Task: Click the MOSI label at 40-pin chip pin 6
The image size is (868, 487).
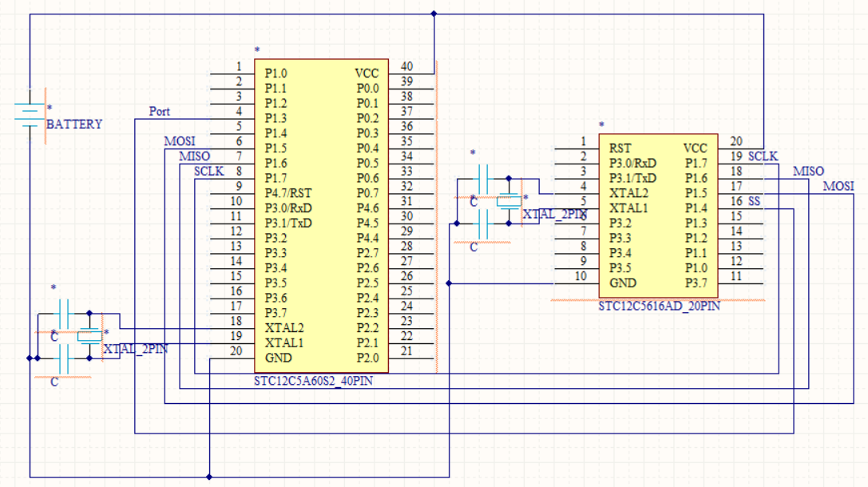Action: (x=180, y=141)
